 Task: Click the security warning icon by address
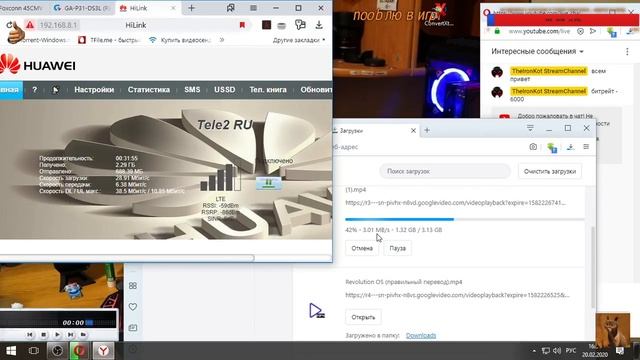coord(30,25)
